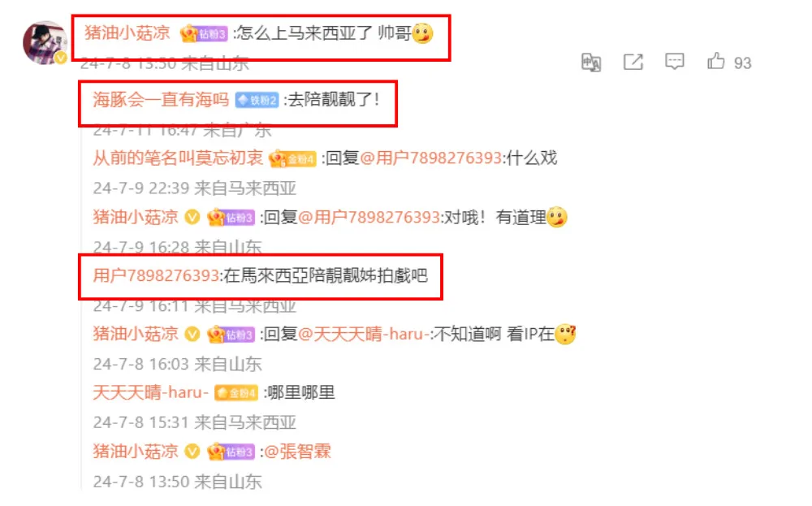Click the 93 like count
Image resolution: width=812 pixels, height=506 pixels.
[743, 63]
